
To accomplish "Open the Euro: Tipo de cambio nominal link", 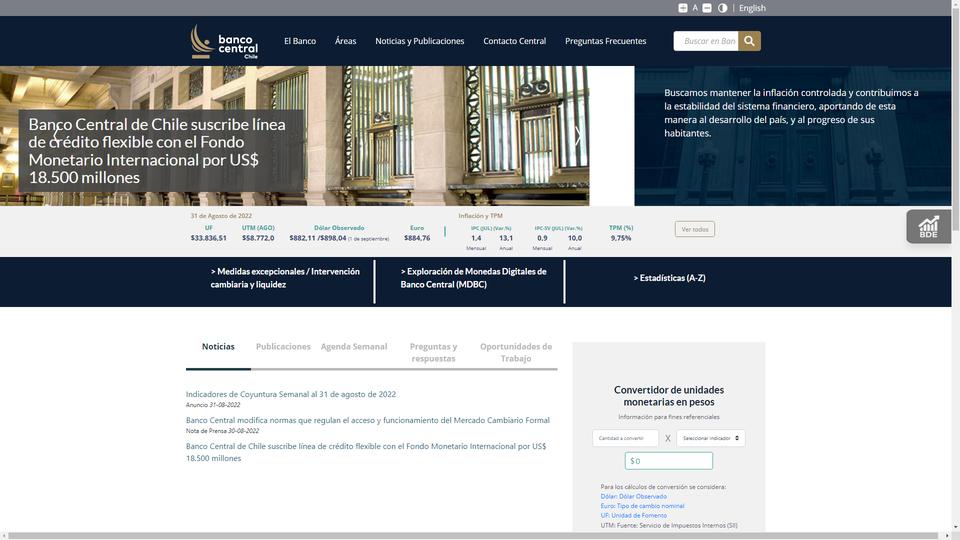I will pos(642,506).
